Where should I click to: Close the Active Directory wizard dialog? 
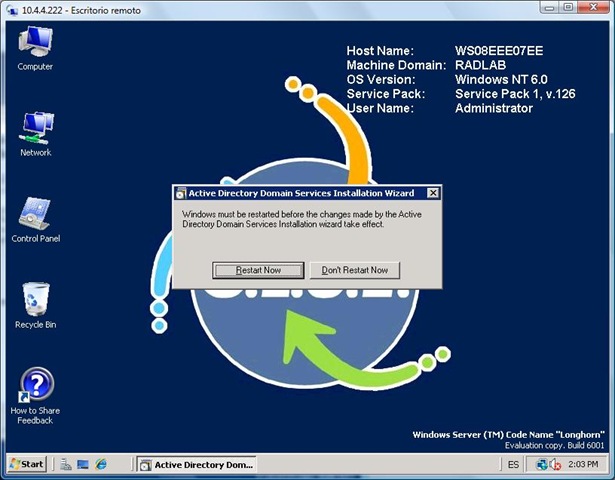(432, 193)
